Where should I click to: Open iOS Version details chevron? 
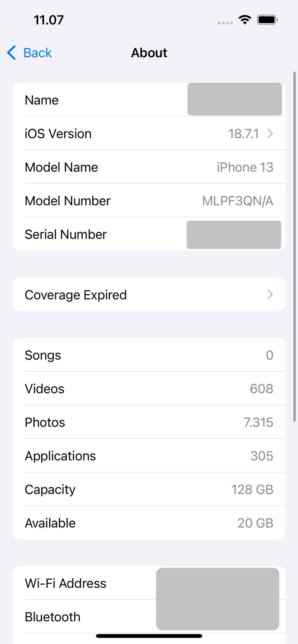(270, 134)
